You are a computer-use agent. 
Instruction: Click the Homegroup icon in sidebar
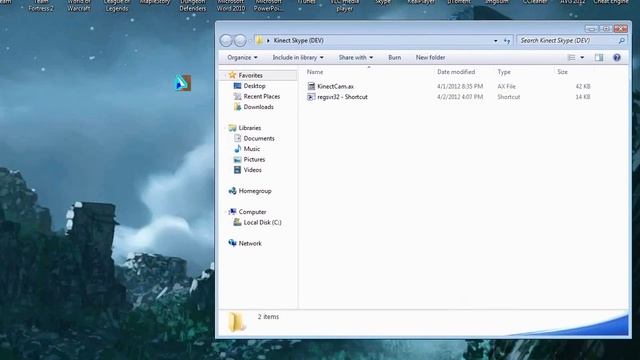coord(232,191)
